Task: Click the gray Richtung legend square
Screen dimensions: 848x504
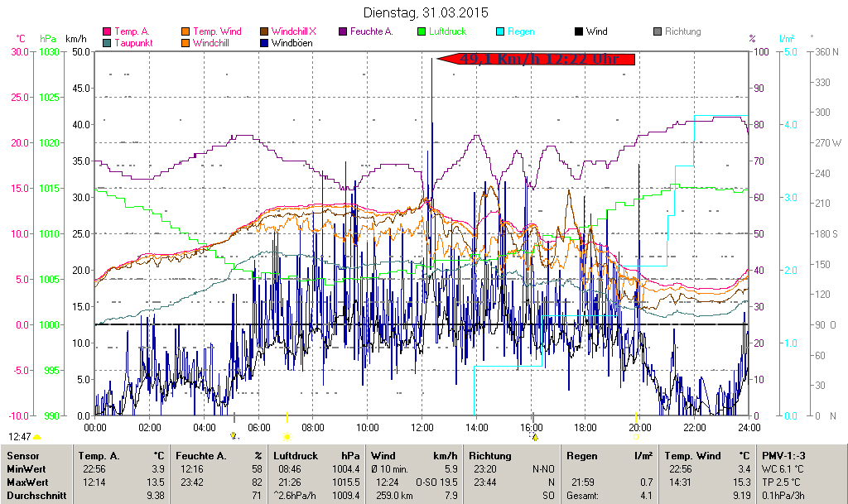Action: point(658,31)
